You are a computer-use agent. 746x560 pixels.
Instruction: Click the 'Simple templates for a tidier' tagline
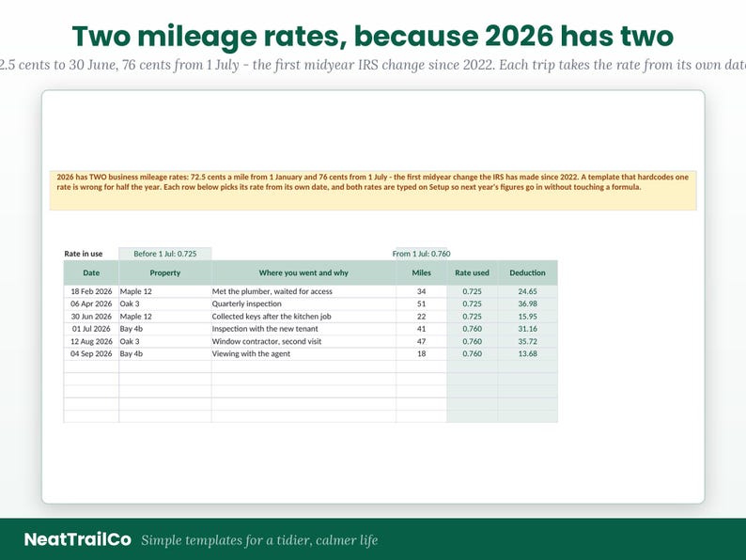click(259, 540)
